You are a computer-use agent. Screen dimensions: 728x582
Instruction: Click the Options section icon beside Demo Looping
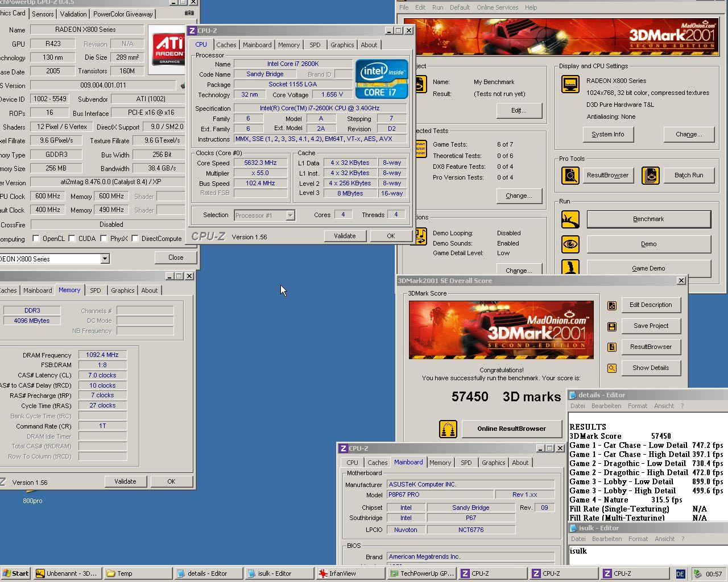pos(420,237)
